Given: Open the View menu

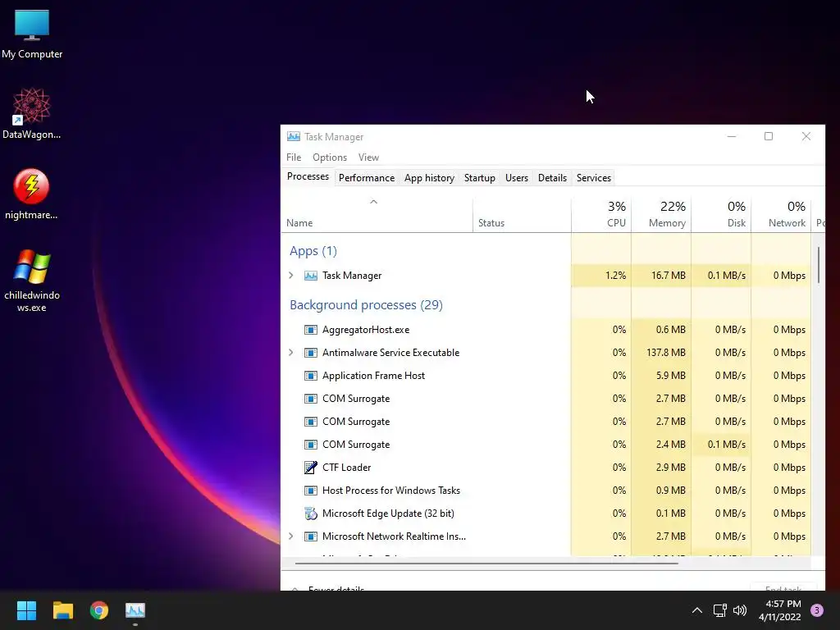Looking at the screenshot, I should tap(368, 157).
